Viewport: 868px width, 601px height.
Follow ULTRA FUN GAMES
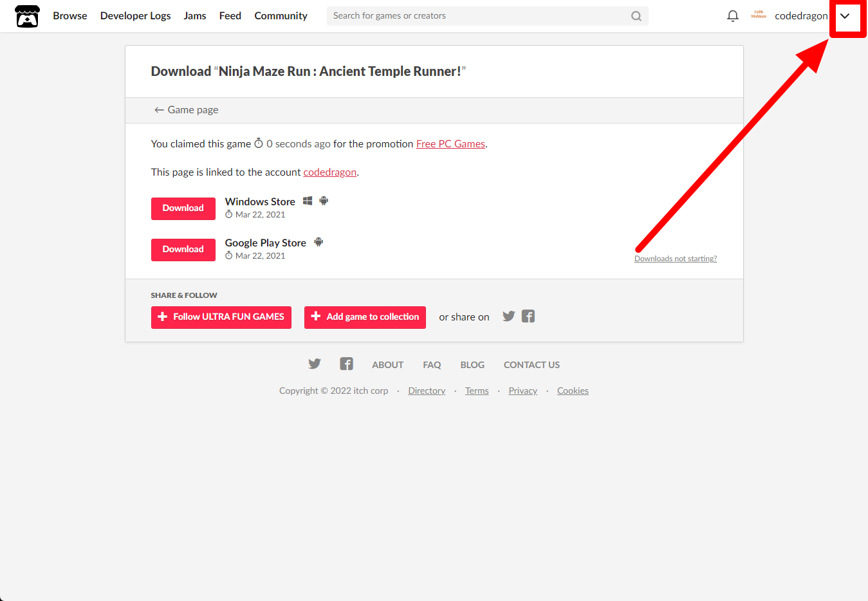[221, 317]
